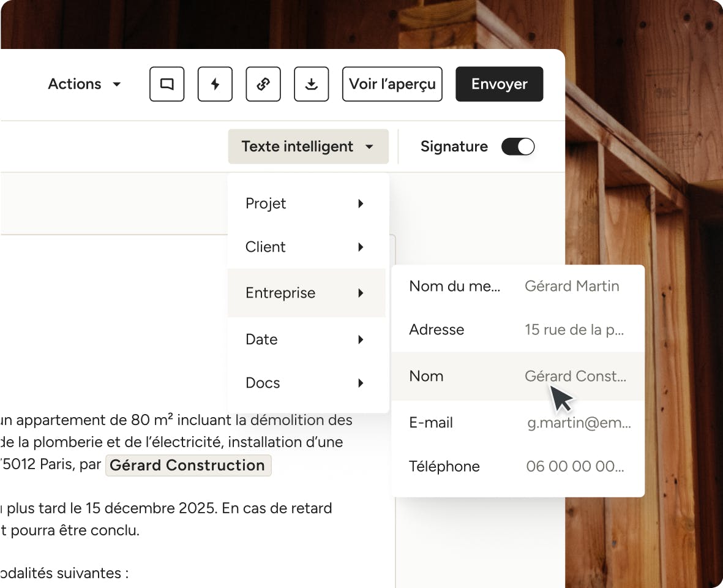Screen dimensions: 723x588
Task: Expand the Docs submenu arrow
Action: 361,383
